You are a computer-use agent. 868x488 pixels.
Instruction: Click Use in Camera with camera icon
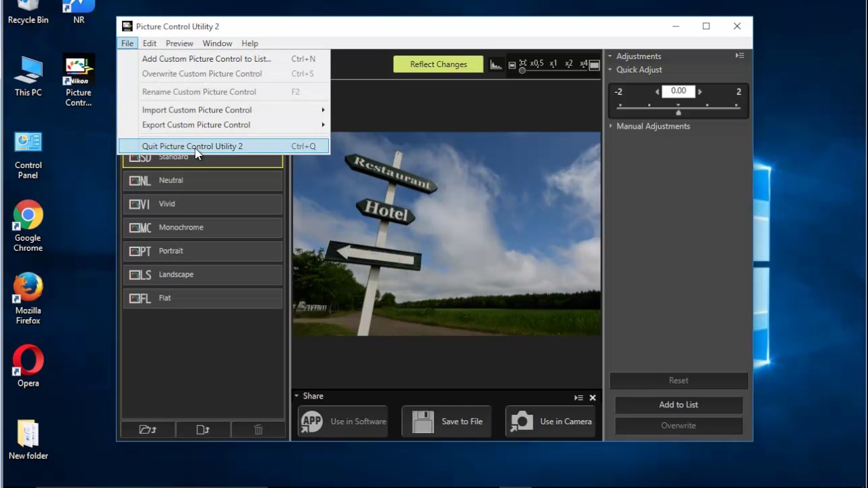[x=551, y=422]
